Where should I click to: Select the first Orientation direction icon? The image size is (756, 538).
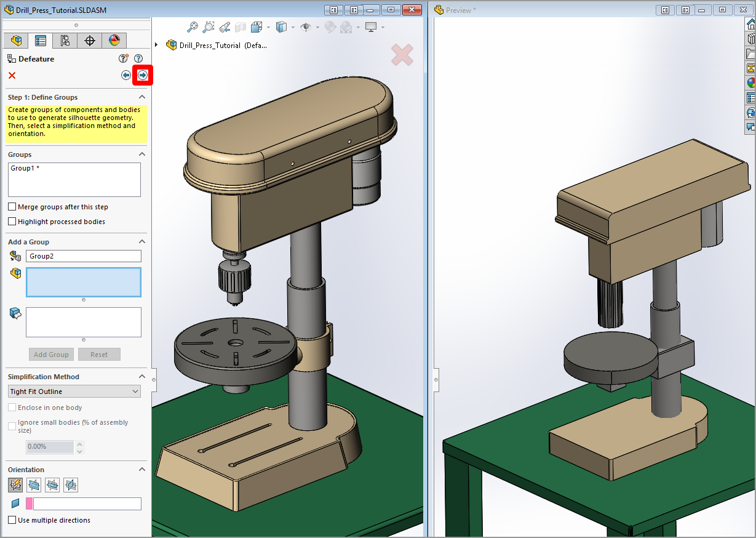(x=15, y=485)
